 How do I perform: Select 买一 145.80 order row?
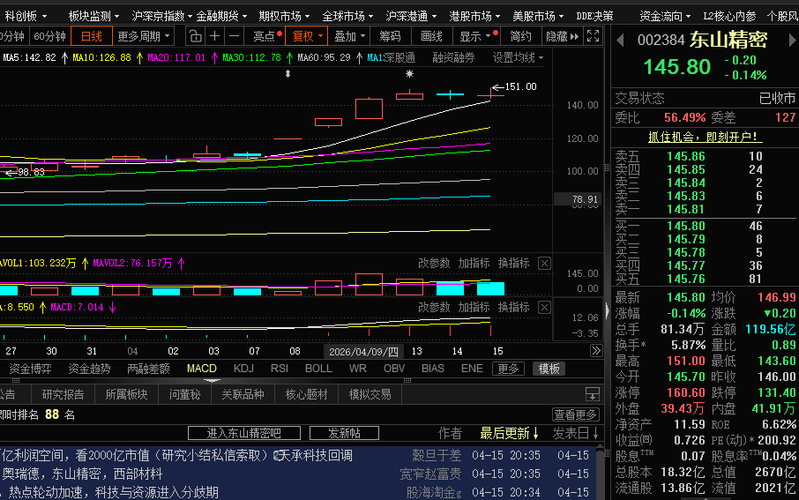click(x=704, y=226)
